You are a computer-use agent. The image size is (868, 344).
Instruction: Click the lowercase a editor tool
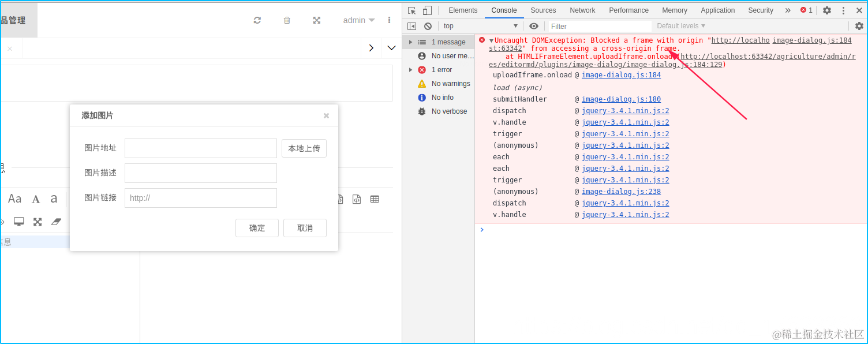pos(54,199)
